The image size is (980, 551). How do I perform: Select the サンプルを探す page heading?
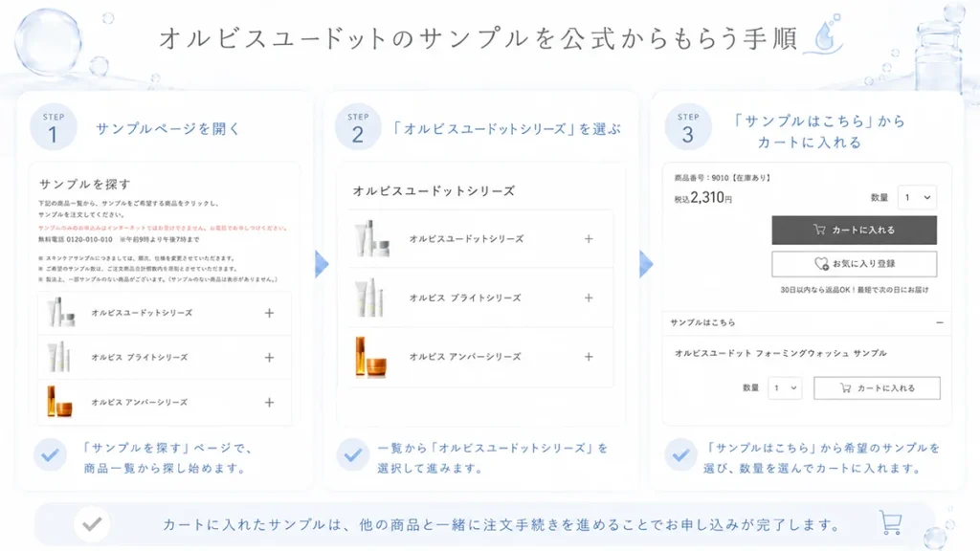pyautogui.click(x=85, y=184)
